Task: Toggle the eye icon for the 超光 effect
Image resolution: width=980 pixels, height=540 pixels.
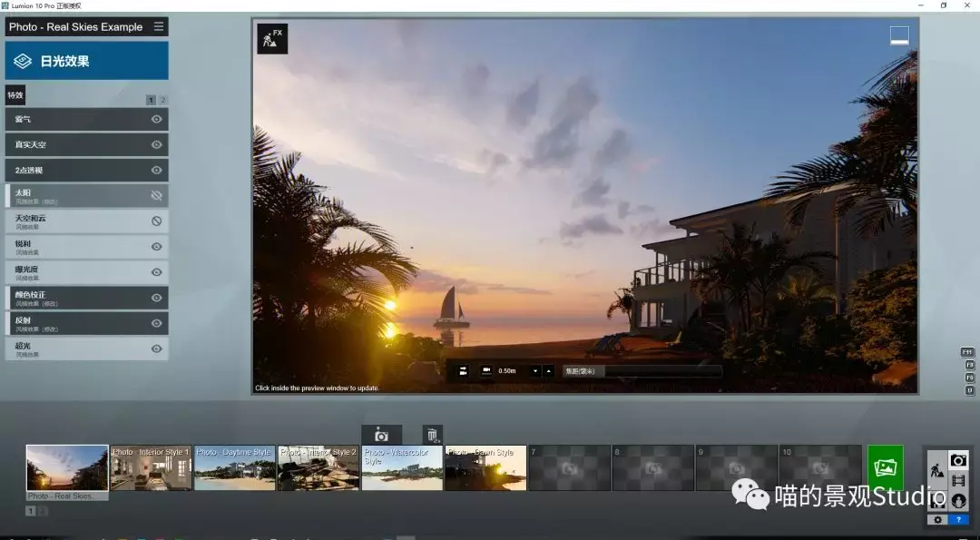Action: coord(156,349)
